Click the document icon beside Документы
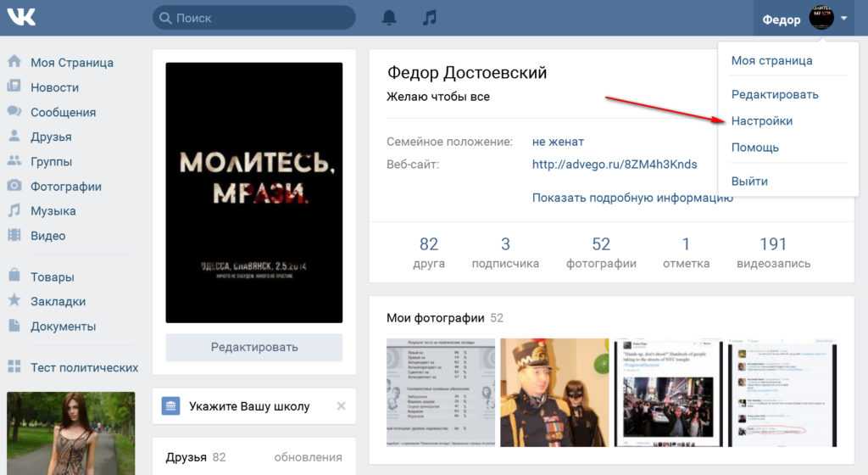This screenshot has width=868, height=475. [x=14, y=326]
